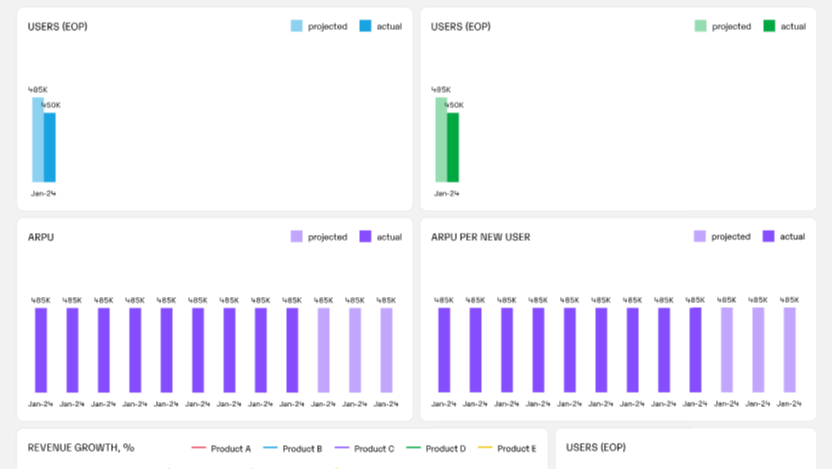Click the dark green actual 450K bar
The width and height of the screenshot is (835, 469).
tap(452, 147)
